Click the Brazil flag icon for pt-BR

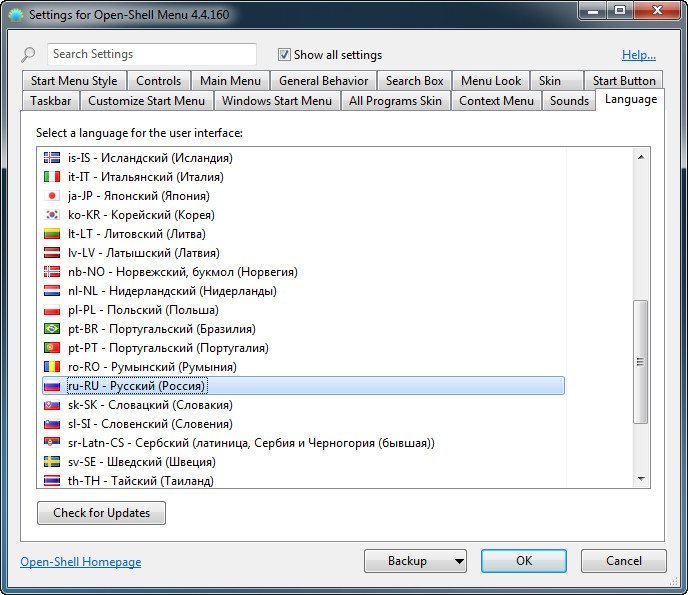[52, 329]
